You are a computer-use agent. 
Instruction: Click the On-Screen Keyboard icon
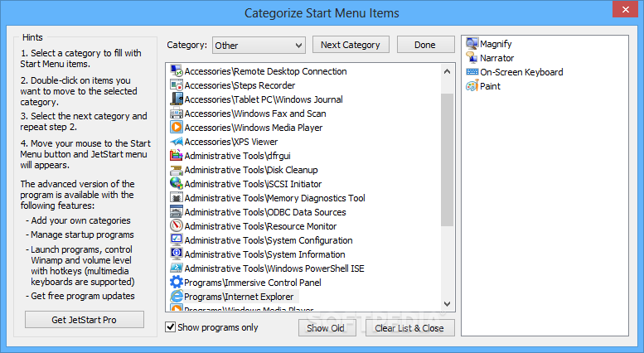click(472, 72)
